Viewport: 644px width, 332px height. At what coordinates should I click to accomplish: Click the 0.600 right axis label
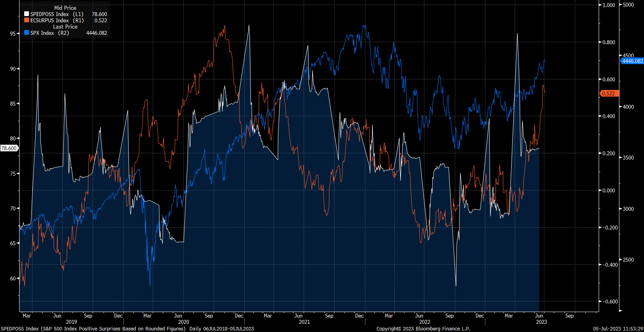609,79
